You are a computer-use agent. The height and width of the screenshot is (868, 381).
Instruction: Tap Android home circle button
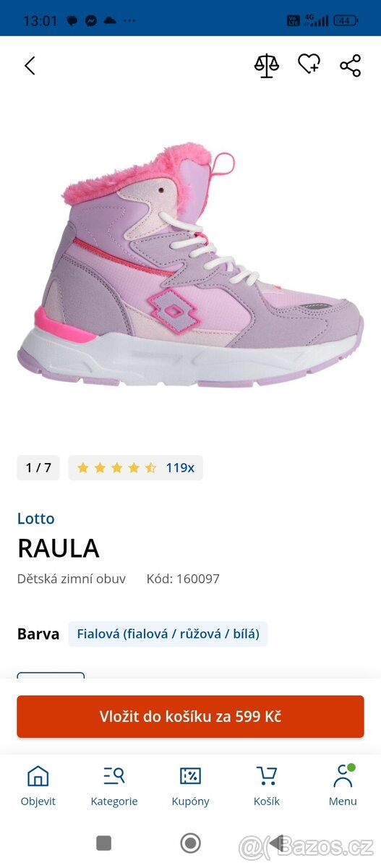pyautogui.click(x=190, y=843)
